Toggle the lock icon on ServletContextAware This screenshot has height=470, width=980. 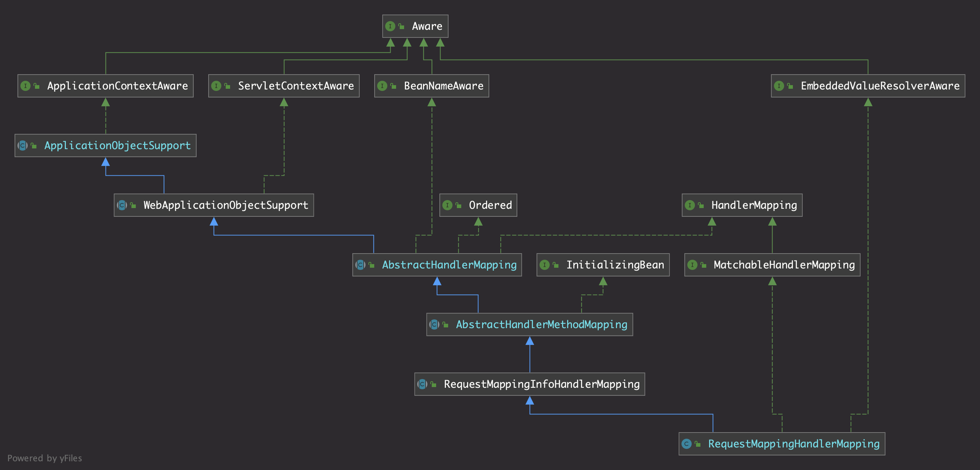point(228,86)
